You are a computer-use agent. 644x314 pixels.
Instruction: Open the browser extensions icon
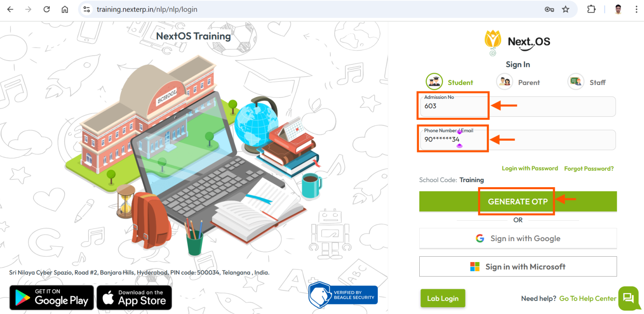(591, 9)
